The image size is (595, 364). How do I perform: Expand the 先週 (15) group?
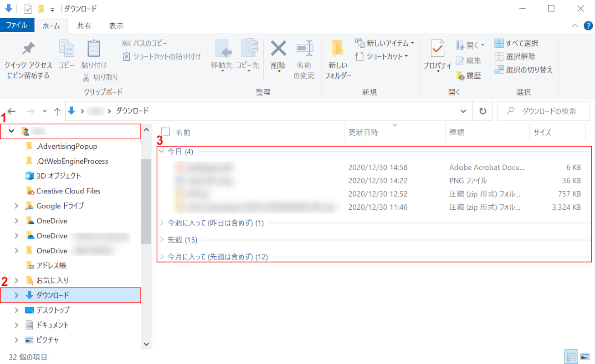pyautogui.click(x=162, y=240)
